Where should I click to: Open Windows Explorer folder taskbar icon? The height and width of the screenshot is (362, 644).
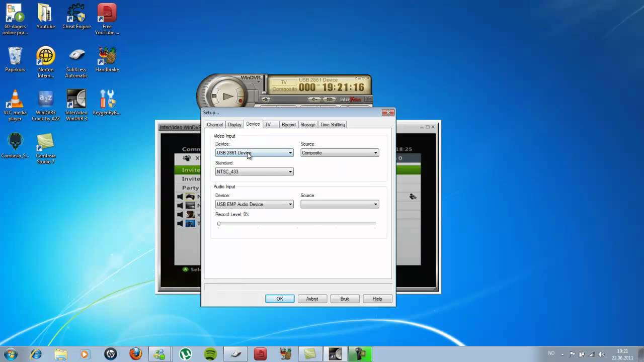click(60, 354)
